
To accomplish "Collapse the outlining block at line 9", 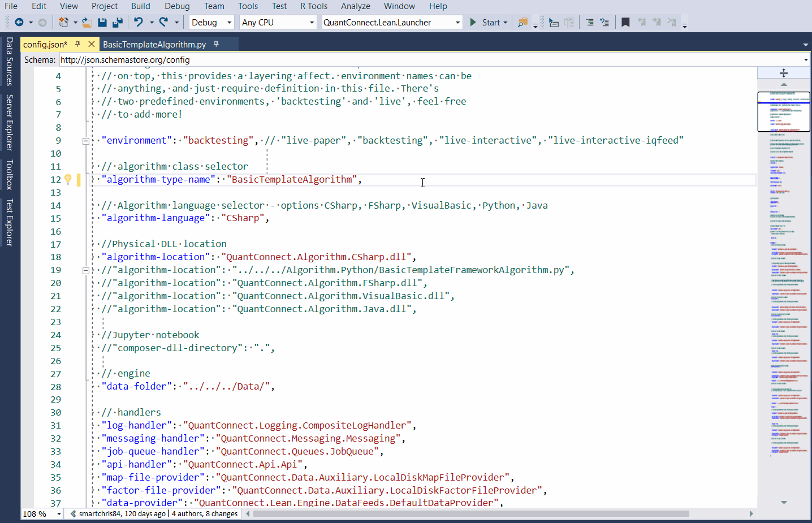I will [x=85, y=141].
